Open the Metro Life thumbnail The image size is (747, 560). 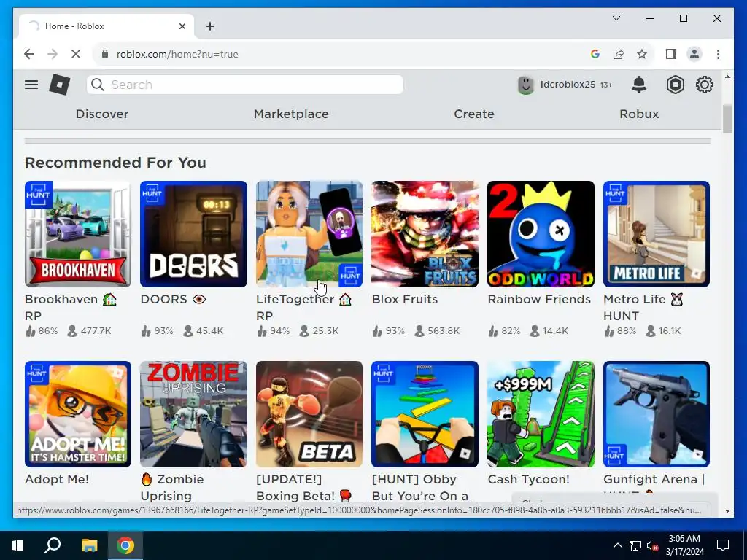point(657,234)
